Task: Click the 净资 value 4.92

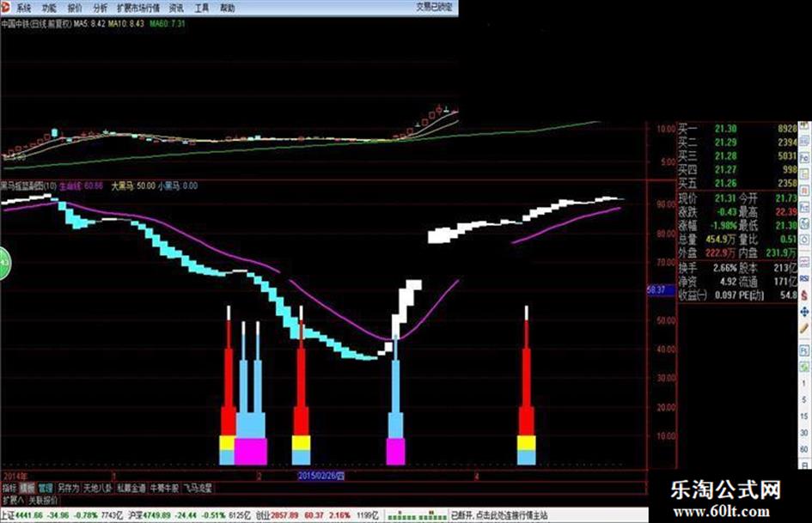Action: click(728, 282)
